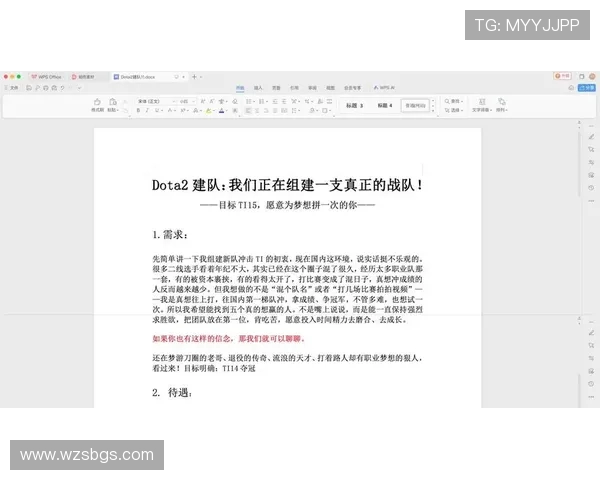The width and height of the screenshot is (600, 480).
Task: Apply the 标题 4 heading style
Action: (x=384, y=105)
